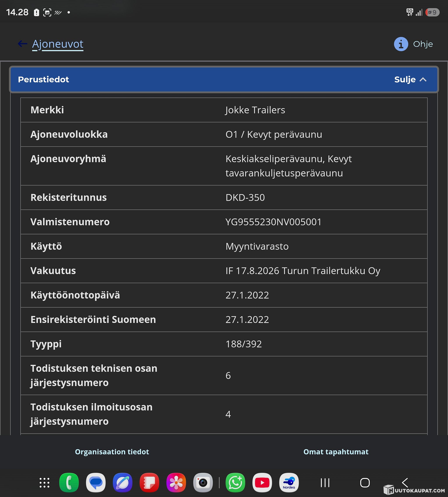Click the Käyttöönottopäivä row label

(x=75, y=295)
